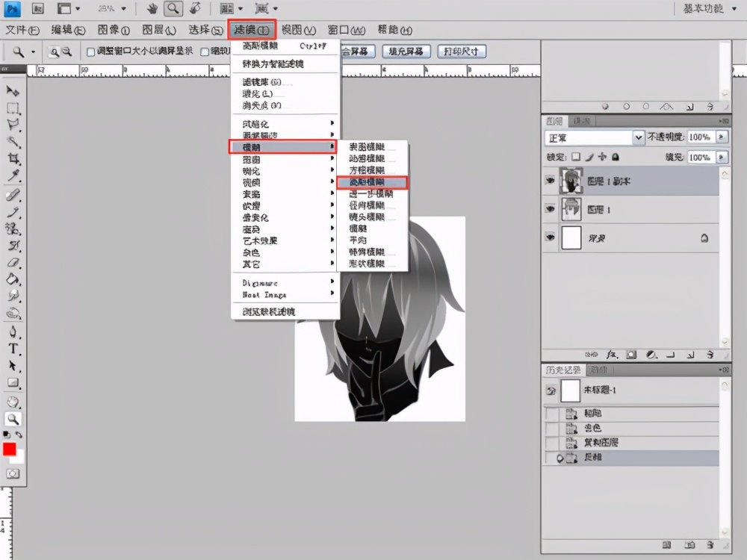
Task: Enable 调整窗口大小以满屏显示 checkbox
Action: tap(91, 52)
